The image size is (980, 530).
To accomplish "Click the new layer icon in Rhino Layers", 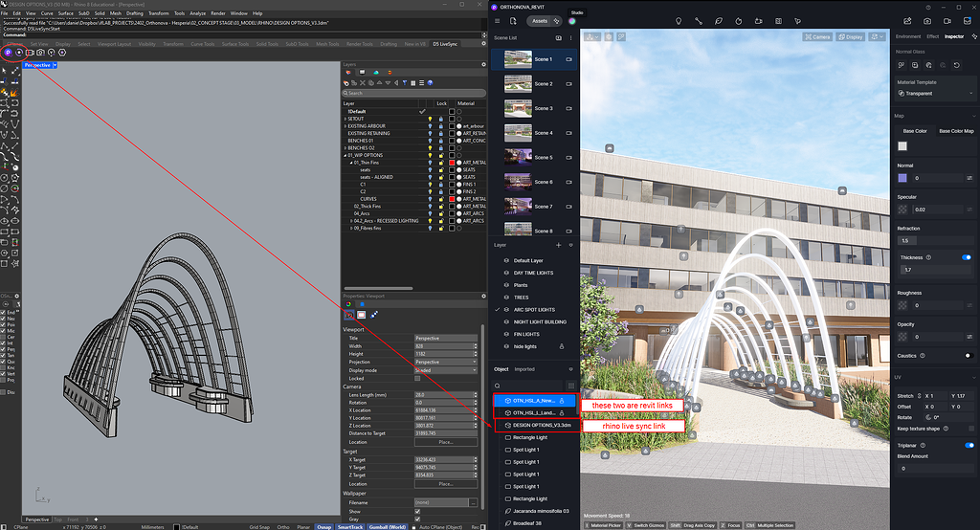I will click(x=346, y=82).
